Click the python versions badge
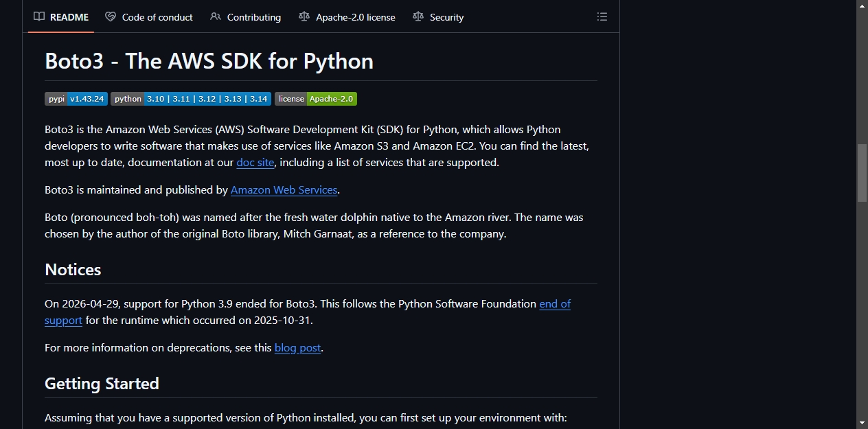Image resolution: width=868 pixels, height=429 pixels. (191, 99)
